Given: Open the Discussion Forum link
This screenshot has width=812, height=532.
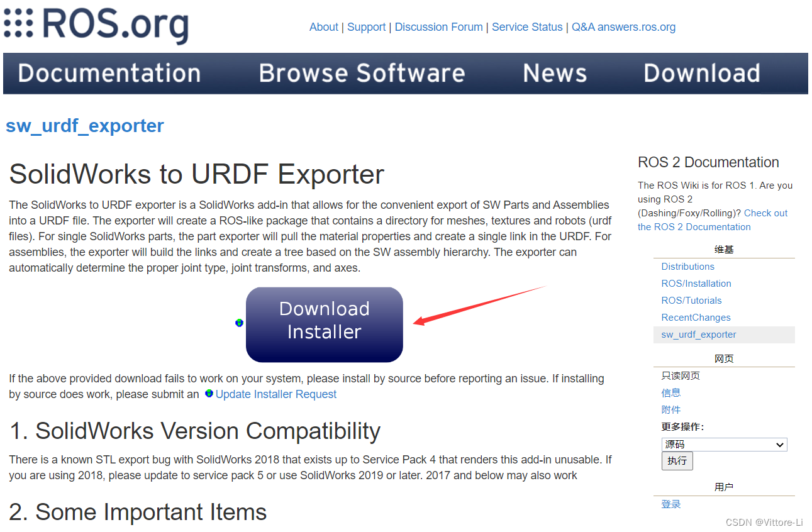Looking at the screenshot, I should tap(439, 27).
